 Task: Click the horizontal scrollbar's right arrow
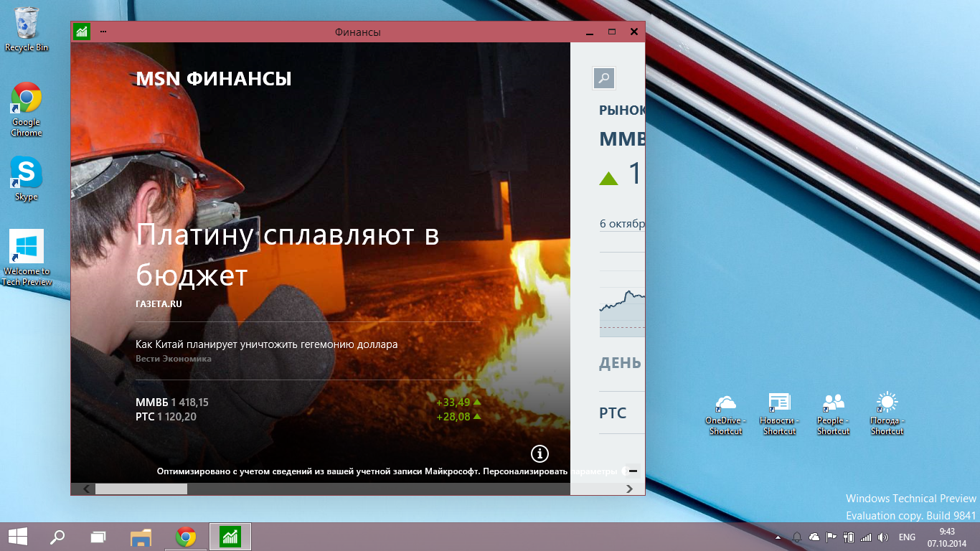point(630,489)
